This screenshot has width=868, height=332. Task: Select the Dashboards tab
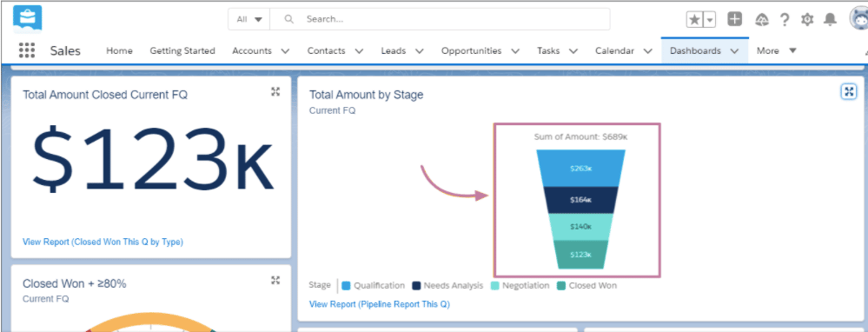[x=695, y=50]
